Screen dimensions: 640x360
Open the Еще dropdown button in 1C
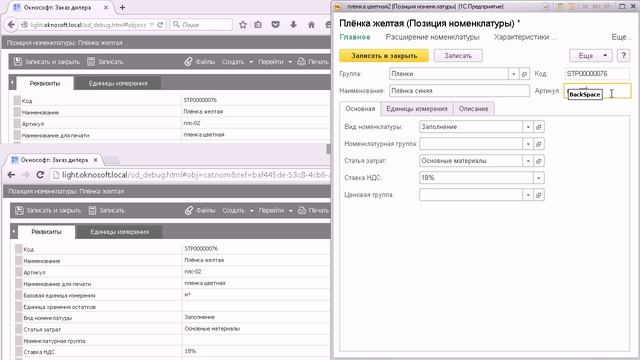(591, 56)
